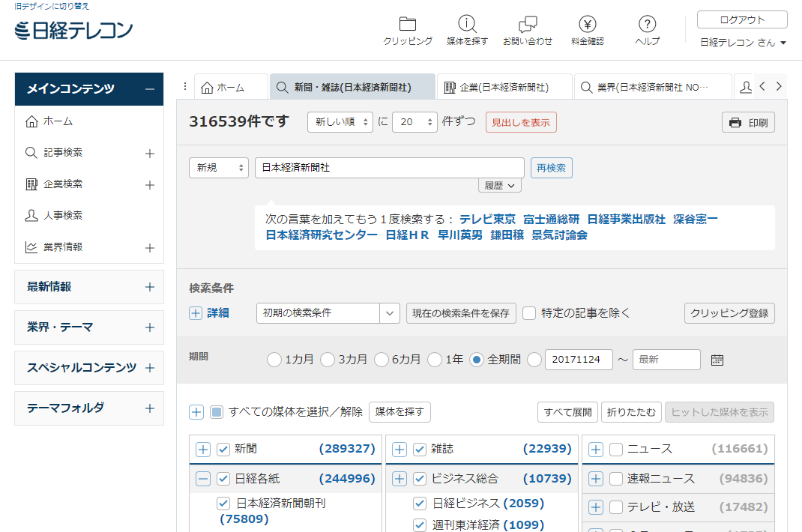802x532 pixels.
Task: Open the media search info icon
Action: [467, 24]
